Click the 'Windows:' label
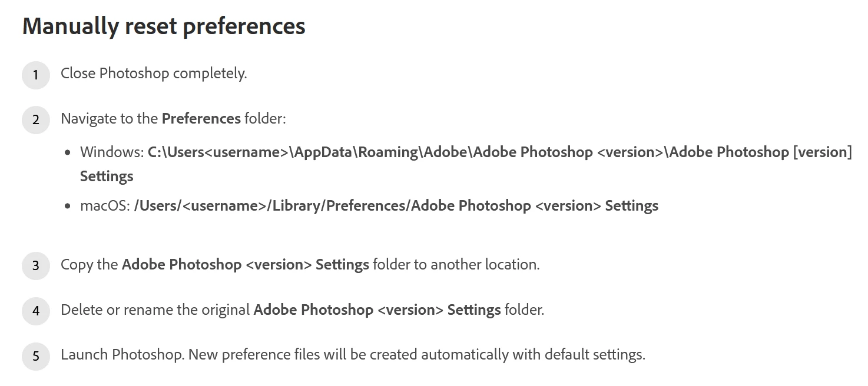 (x=112, y=152)
